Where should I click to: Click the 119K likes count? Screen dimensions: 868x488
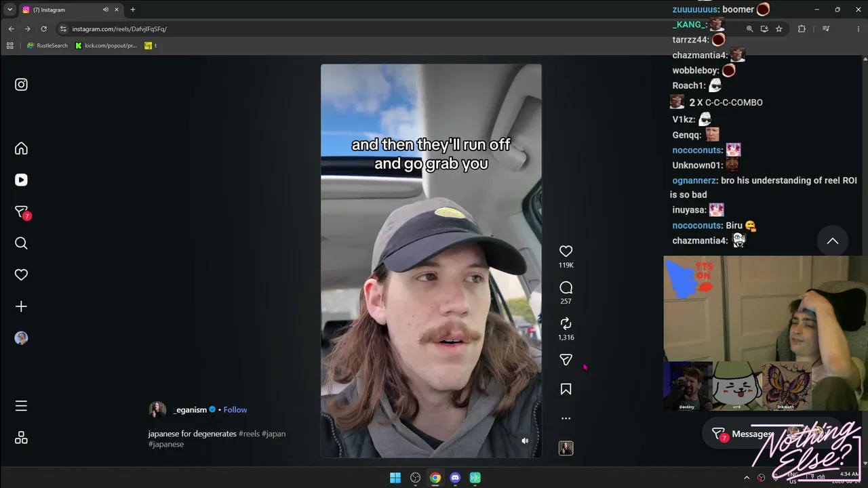point(566,265)
